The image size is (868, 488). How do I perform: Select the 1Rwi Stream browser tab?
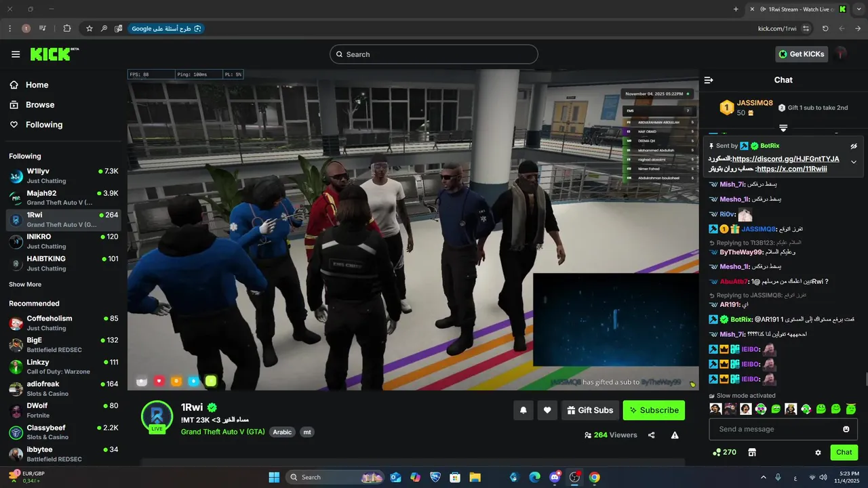tap(798, 9)
